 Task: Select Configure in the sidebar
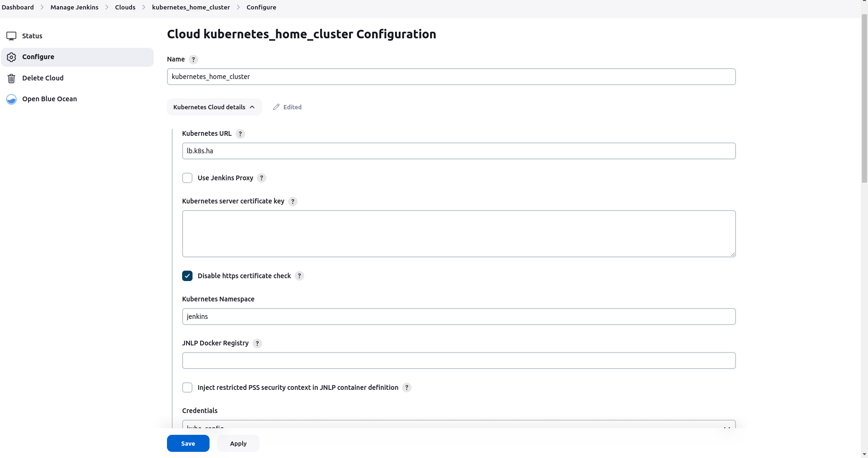(x=78, y=57)
